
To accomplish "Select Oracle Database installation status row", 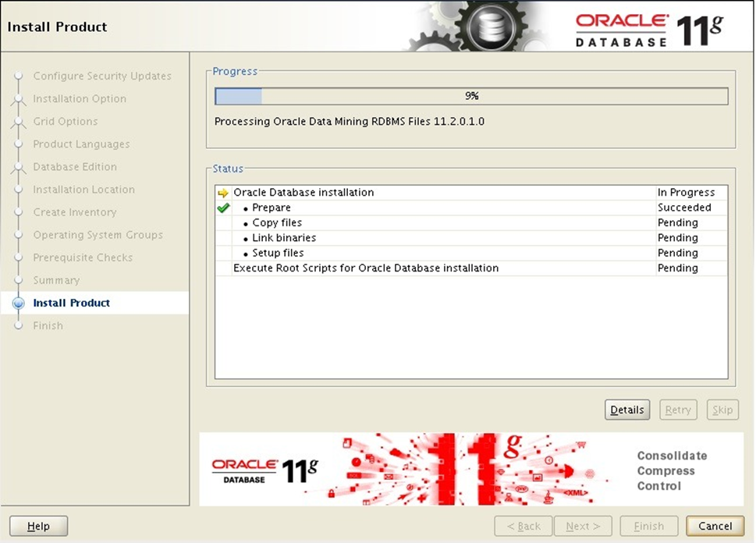I will [x=471, y=193].
